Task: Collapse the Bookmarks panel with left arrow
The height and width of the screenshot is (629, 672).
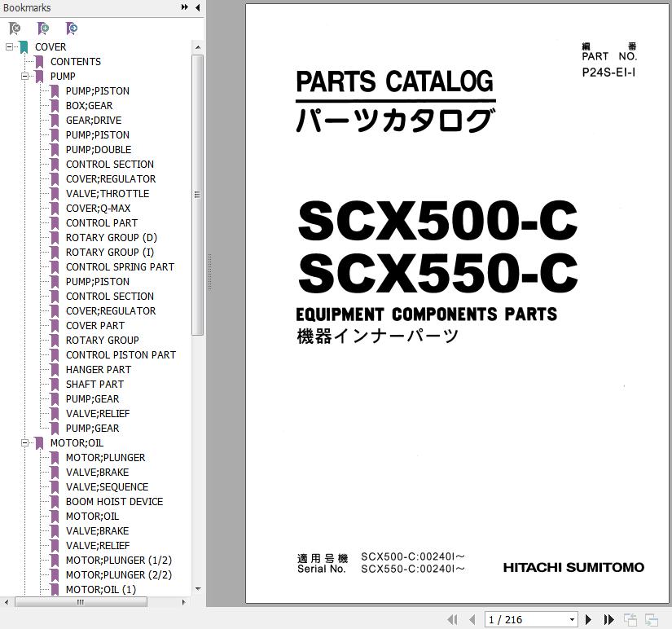Action: point(197,8)
